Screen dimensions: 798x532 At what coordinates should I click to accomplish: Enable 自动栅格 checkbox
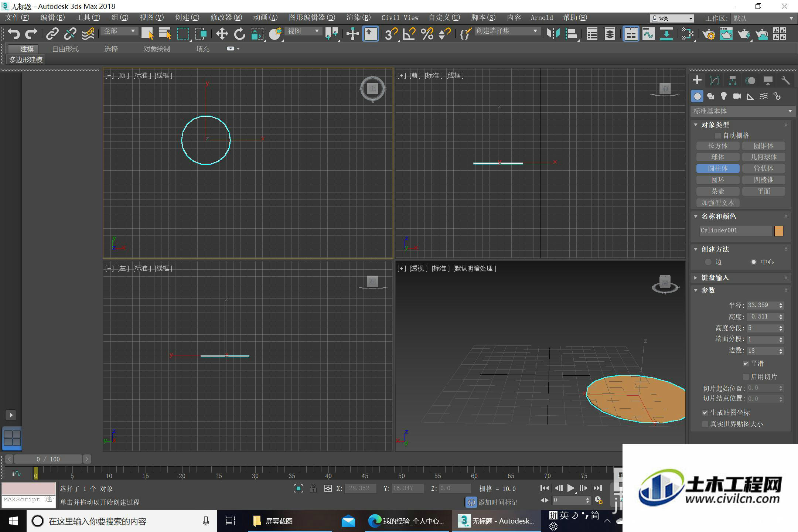718,136
